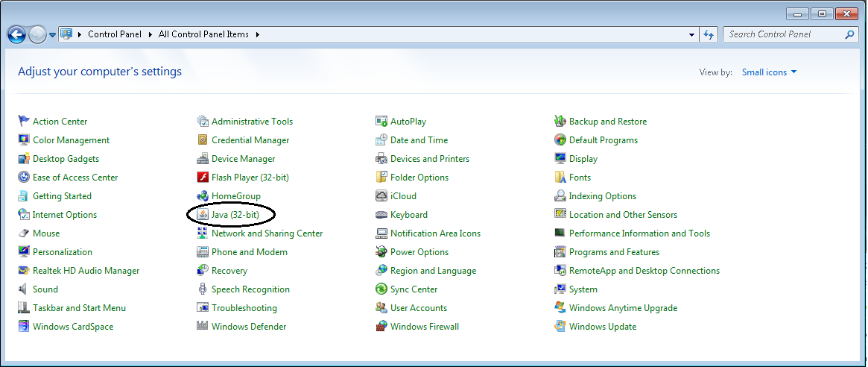Click the Forward arrow button
The height and width of the screenshot is (367, 868).
(x=37, y=35)
